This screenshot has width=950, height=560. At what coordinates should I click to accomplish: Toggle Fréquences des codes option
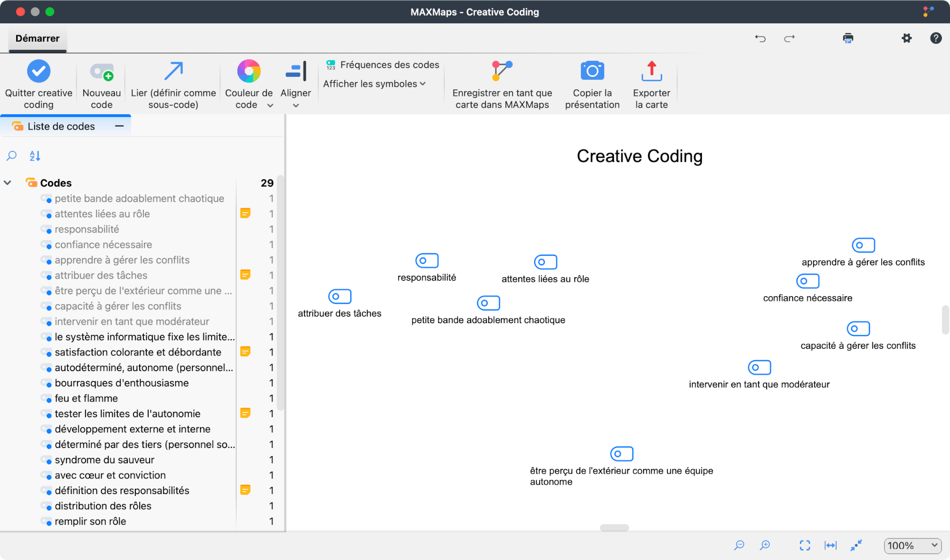click(x=382, y=65)
